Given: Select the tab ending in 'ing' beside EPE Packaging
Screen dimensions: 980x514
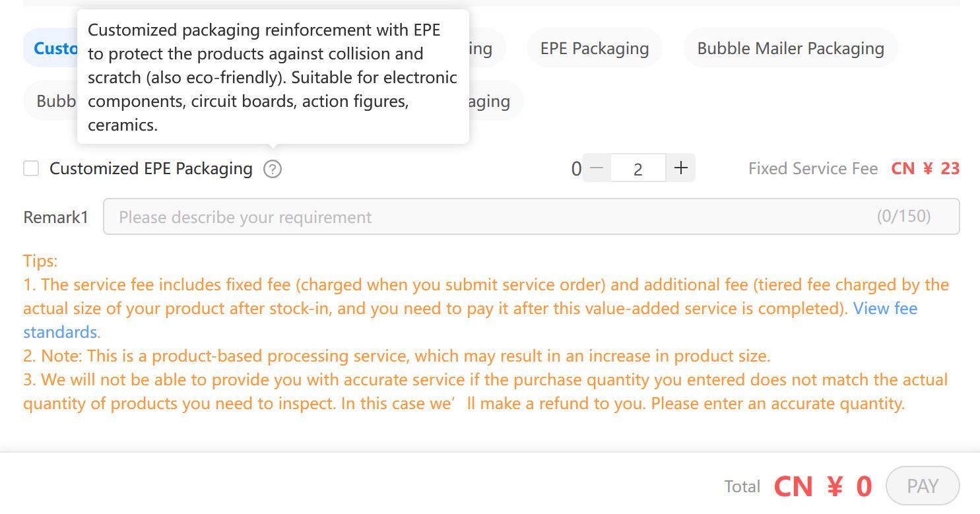Looking at the screenshot, I should pos(487,48).
